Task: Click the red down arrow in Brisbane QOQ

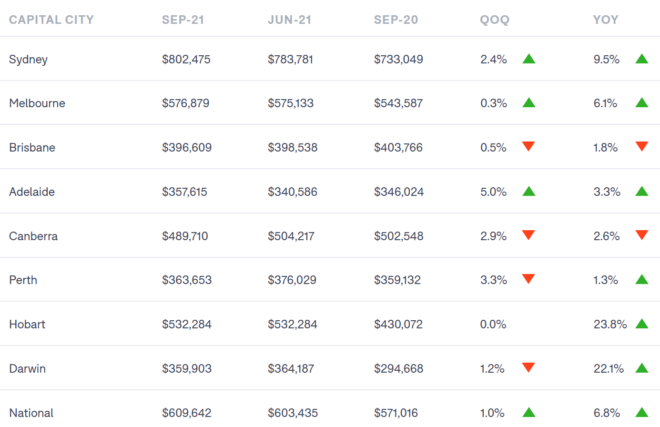Action: 529,147
